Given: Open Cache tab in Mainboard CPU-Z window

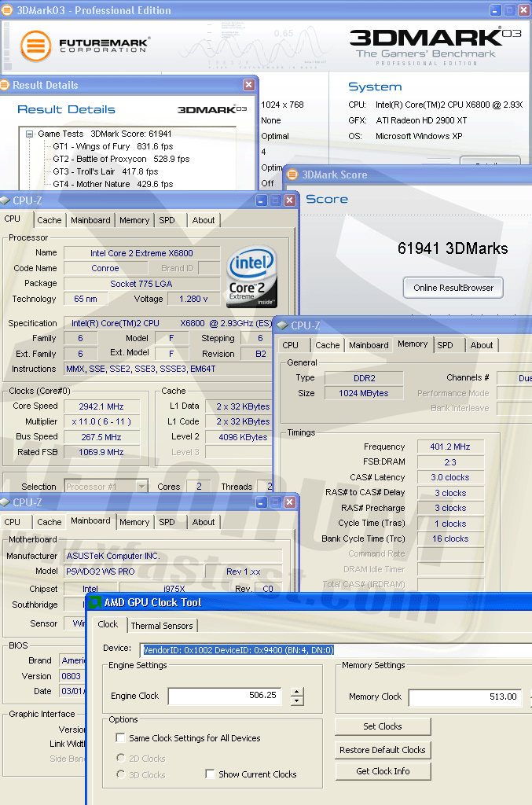Looking at the screenshot, I should tap(50, 522).
